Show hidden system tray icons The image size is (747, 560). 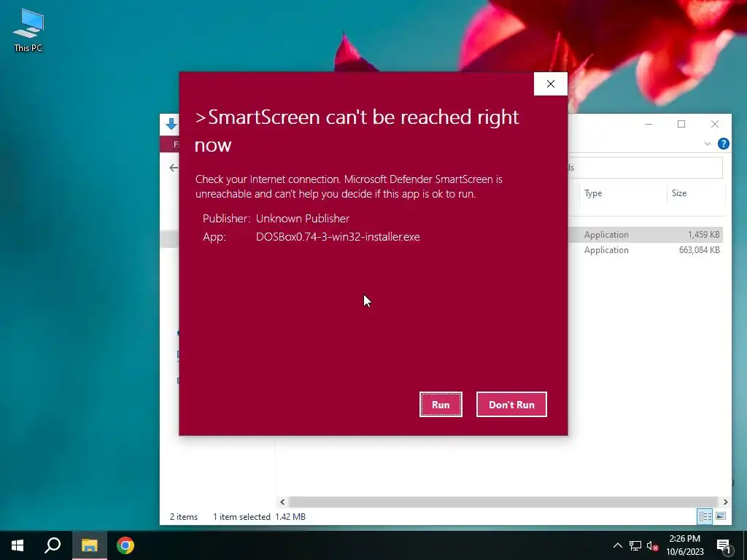[617, 545]
